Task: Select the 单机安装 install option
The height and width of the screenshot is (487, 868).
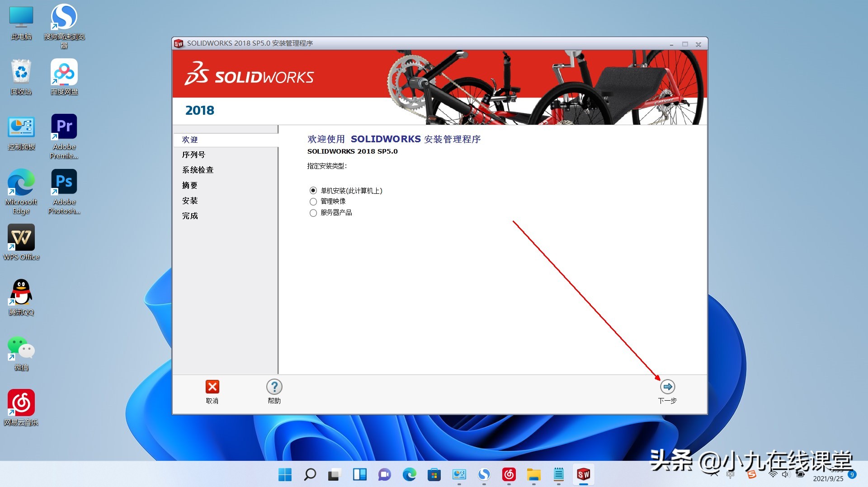Action: (313, 190)
